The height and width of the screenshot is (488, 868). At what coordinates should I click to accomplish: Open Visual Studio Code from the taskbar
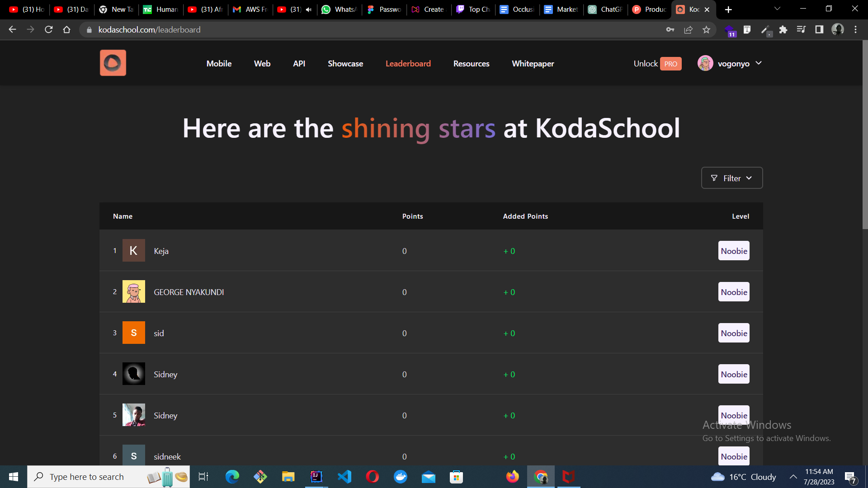[344, 477]
